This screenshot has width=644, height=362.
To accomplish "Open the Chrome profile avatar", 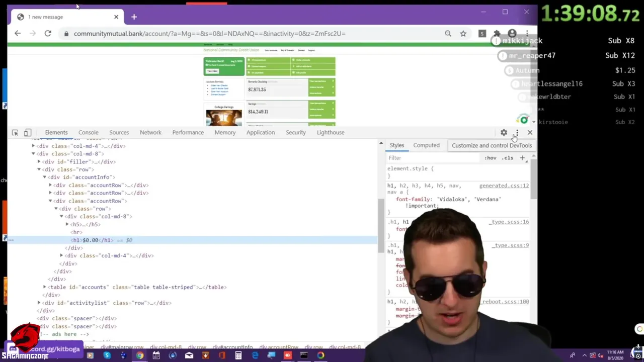I will pyautogui.click(x=512, y=34).
